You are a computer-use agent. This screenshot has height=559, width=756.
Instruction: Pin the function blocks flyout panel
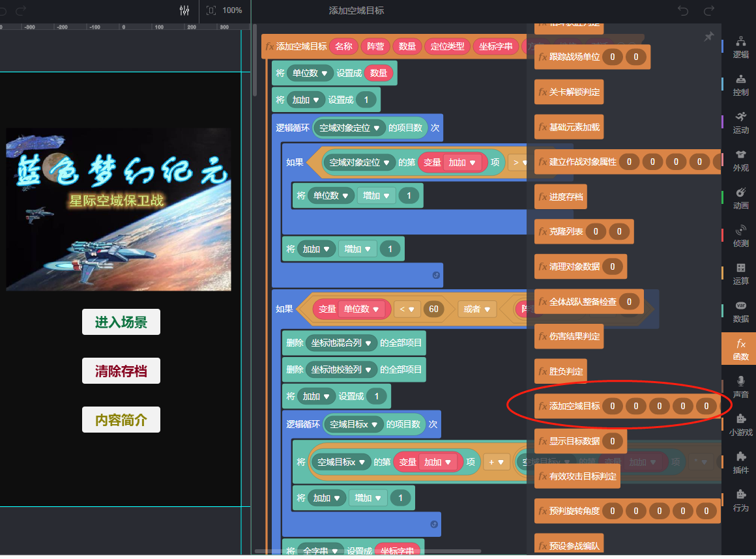708,36
